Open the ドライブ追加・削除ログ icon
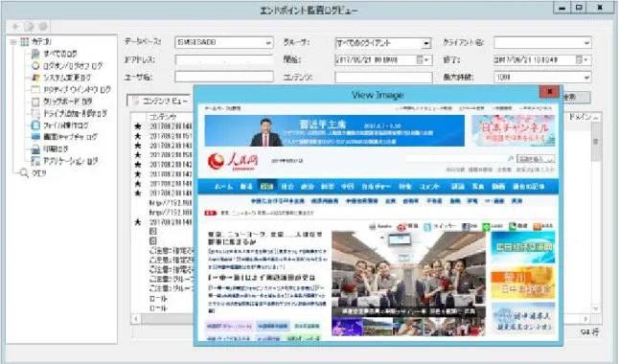 click(35, 113)
